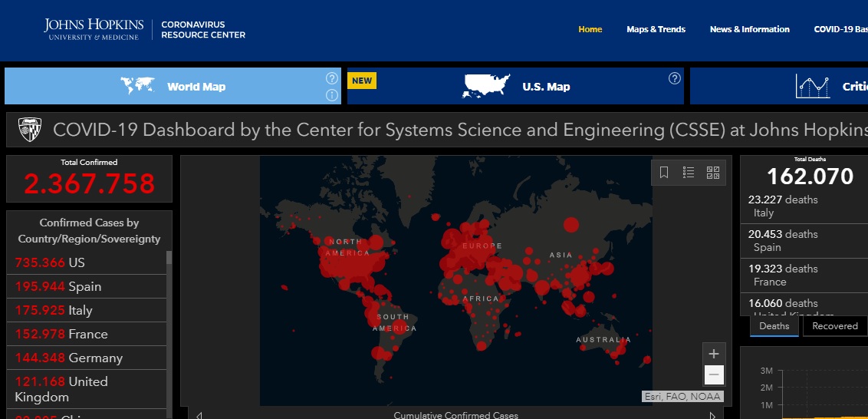Go to next map view with right arrow

712,415
